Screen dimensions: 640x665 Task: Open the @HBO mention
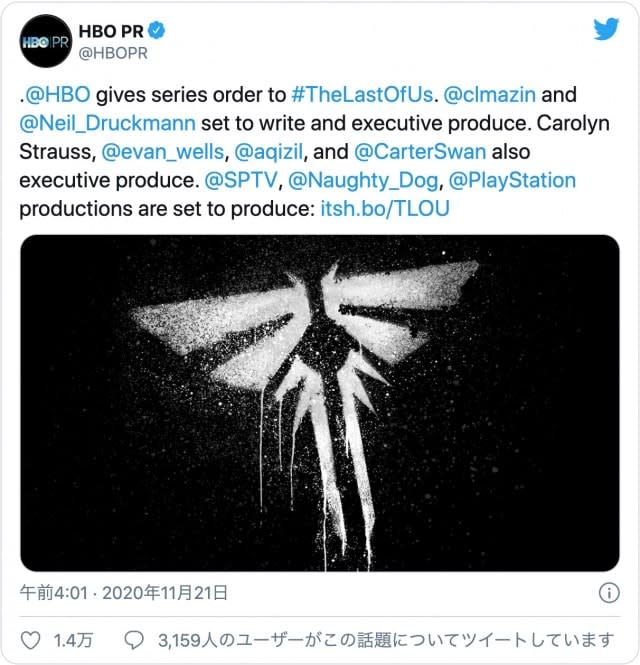tap(58, 94)
